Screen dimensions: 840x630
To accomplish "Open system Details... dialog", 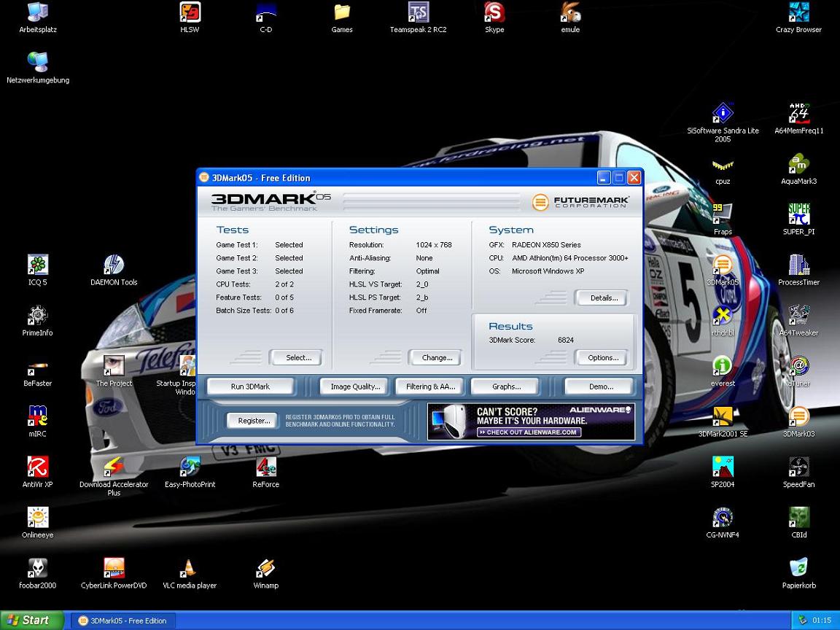I will point(602,297).
